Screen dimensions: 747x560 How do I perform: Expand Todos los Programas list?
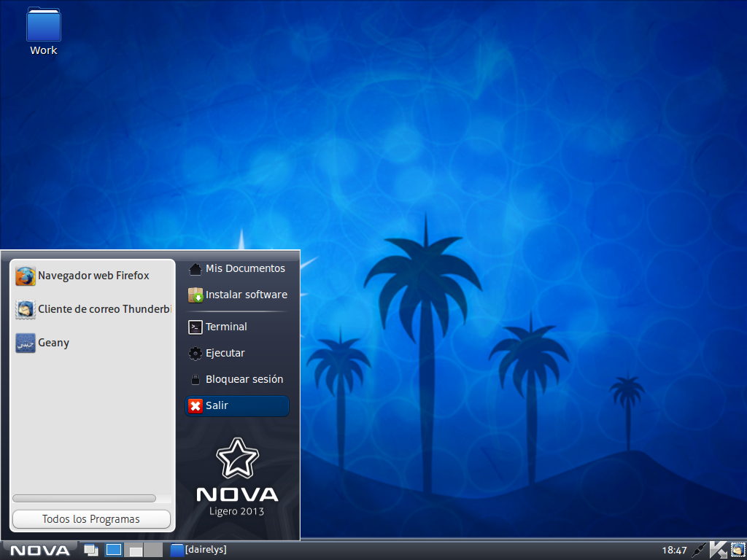pos(91,519)
